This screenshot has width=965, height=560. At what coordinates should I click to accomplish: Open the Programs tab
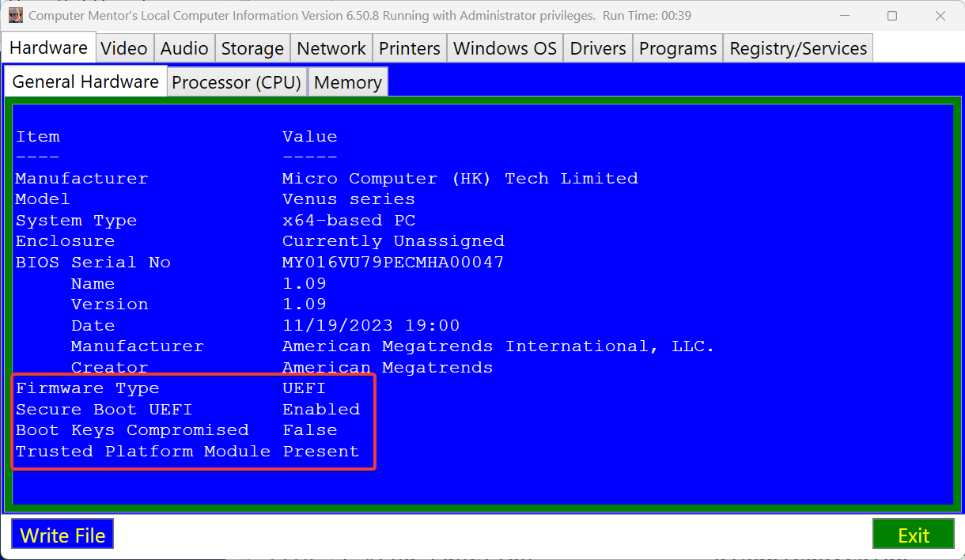pyautogui.click(x=678, y=48)
